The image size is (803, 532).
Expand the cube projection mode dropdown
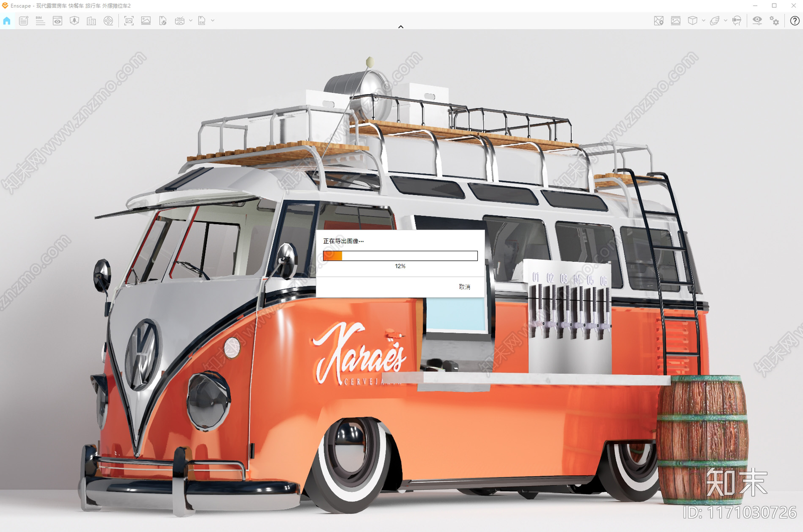[704, 21]
